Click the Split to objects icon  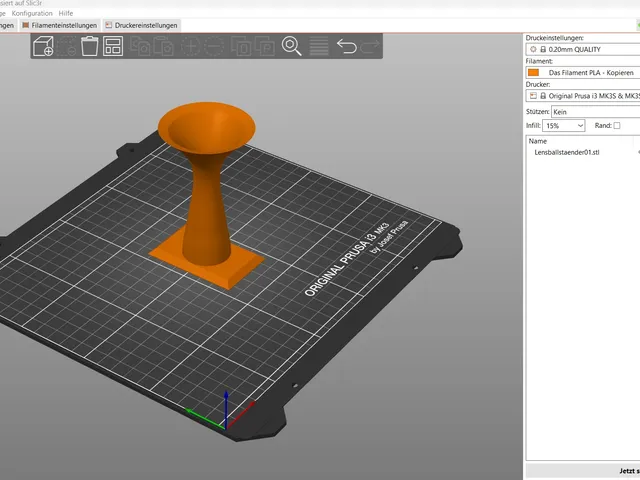coord(241,46)
